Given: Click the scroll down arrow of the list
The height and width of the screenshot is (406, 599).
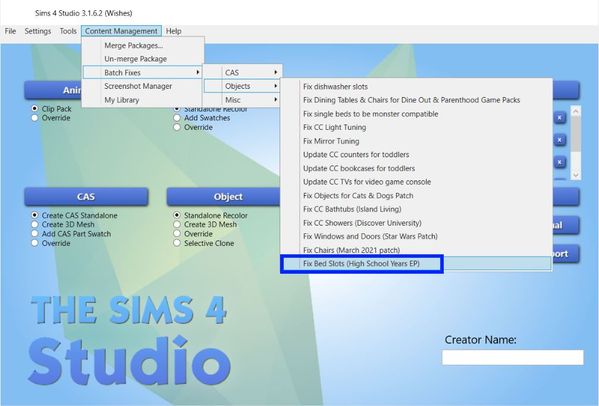Looking at the screenshot, I should [576, 175].
